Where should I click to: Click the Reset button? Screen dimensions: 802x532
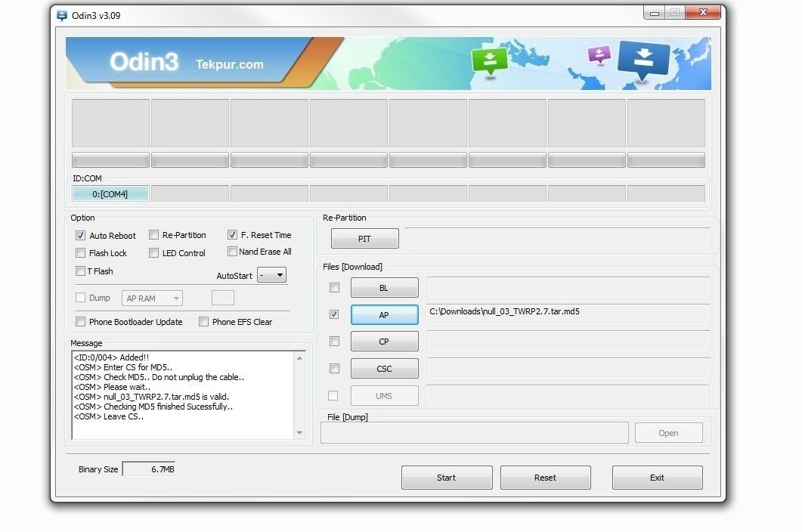[545, 478]
